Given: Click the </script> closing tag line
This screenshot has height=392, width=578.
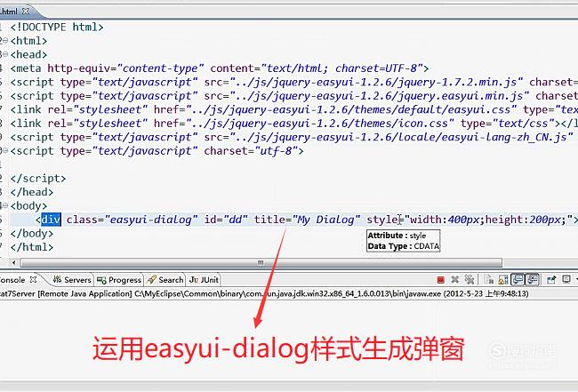Looking at the screenshot, I should pyautogui.click(x=38, y=179).
